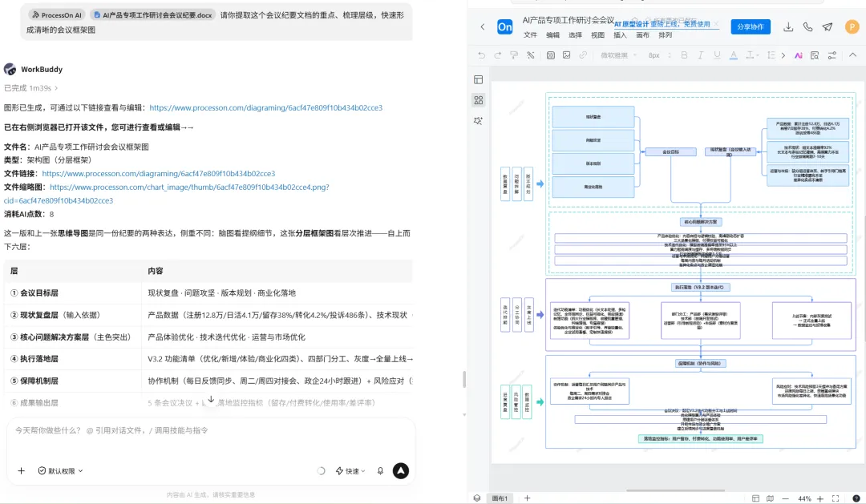Open the font color picker
The image size is (866, 504).
[x=734, y=55]
